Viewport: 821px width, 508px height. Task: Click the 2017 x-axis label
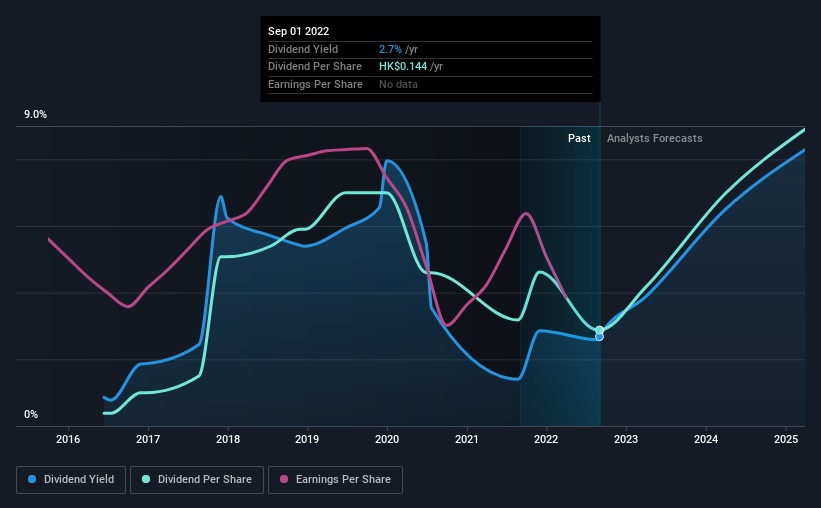point(148,439)
